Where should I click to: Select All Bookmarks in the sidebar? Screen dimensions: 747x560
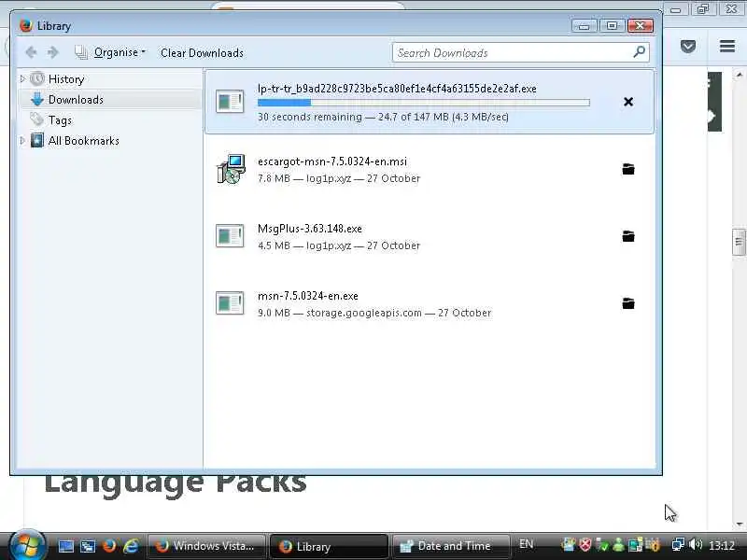84,141
